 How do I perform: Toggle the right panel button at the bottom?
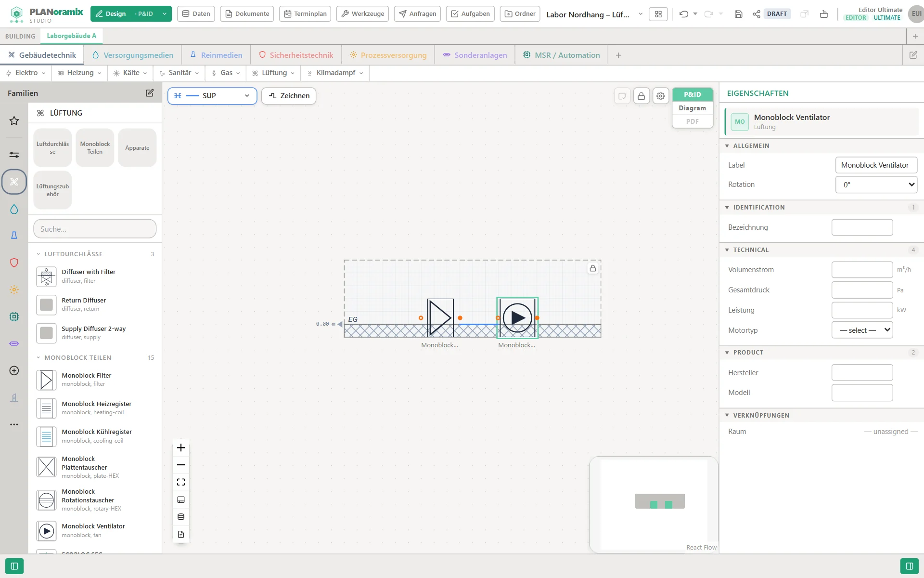(x=910, y=566)
